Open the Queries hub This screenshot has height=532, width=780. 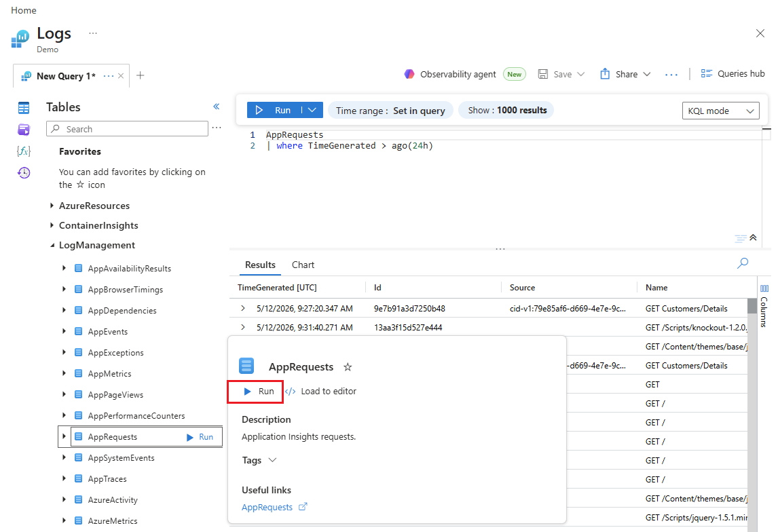tap(732, 73)
